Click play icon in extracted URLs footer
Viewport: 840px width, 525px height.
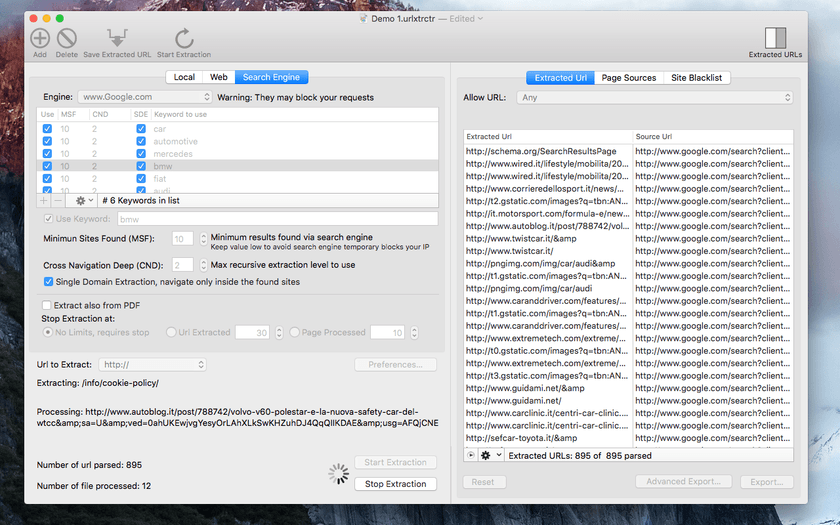tap(470, 455)
